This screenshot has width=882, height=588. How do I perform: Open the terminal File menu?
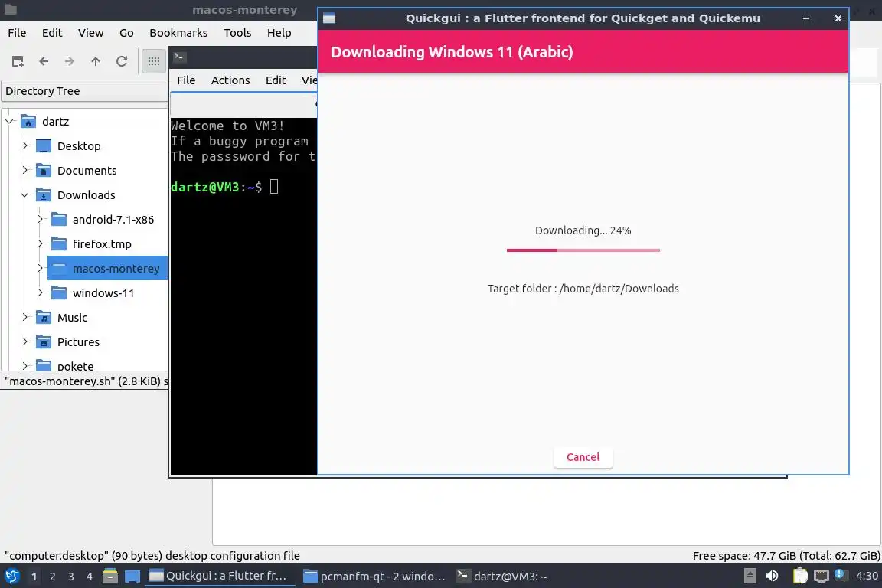[x=186, y=80]
